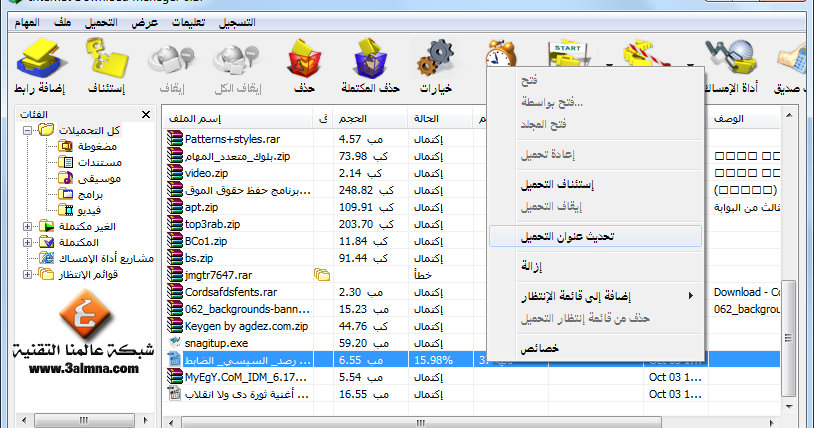The width and height of the screenshot is (814, 428).
Task: Sort by Status (الحالة) column header
Action: (440, 119)
